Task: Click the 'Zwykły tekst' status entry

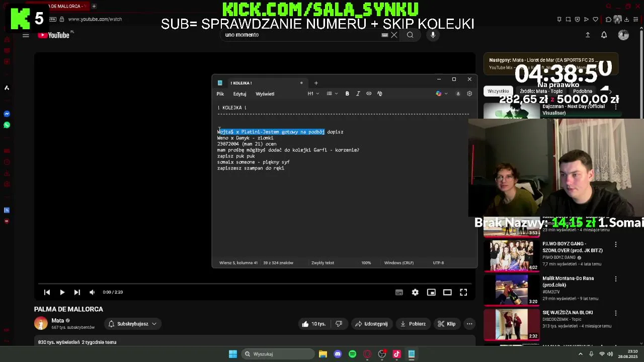Action: coord(323,263)
